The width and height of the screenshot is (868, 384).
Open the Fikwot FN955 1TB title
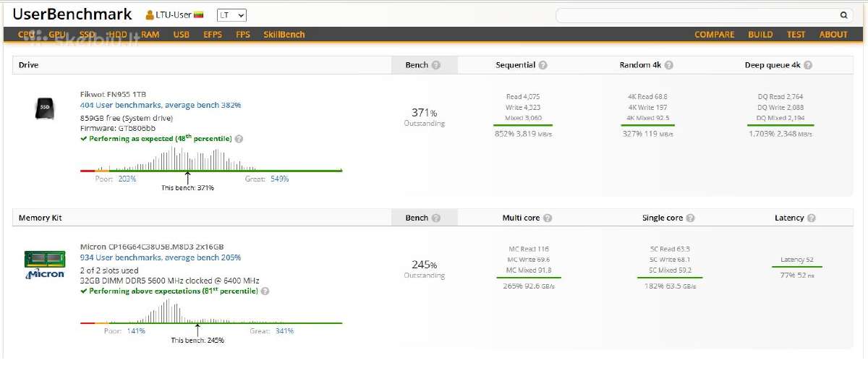coord(113,94)
